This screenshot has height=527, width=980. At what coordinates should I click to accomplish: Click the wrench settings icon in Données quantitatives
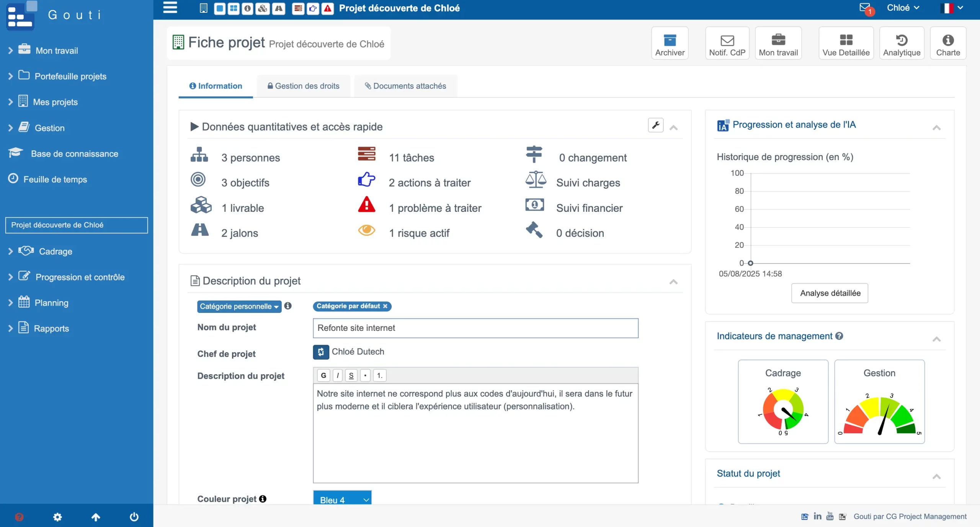[x=655, y=125]
